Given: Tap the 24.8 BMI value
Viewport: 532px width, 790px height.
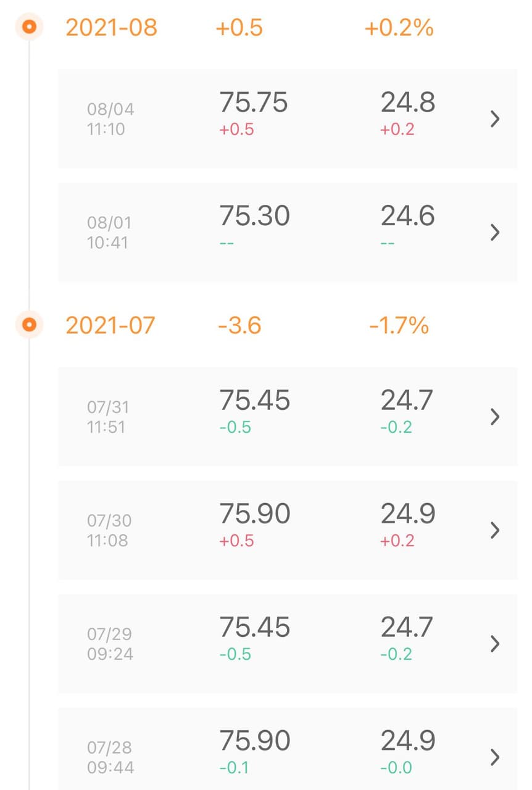Looking at the screenshot, I should 407,102.
